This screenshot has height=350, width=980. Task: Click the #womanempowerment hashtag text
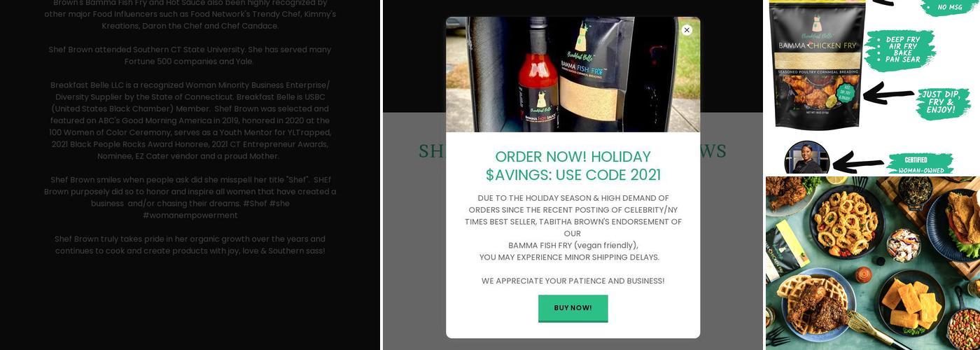coord(190,215)
